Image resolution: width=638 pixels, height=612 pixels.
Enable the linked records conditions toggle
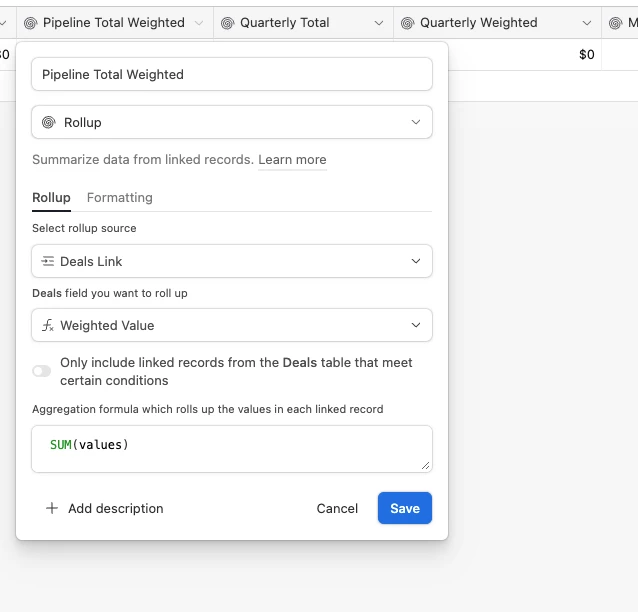[42, 371]
